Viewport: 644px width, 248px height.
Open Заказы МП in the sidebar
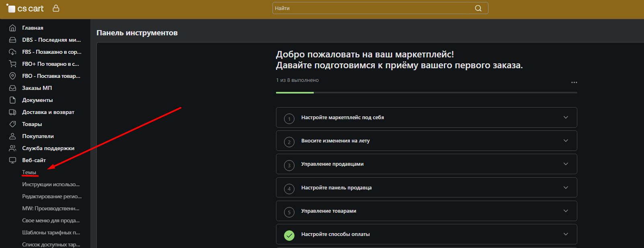tap(37, 88)
